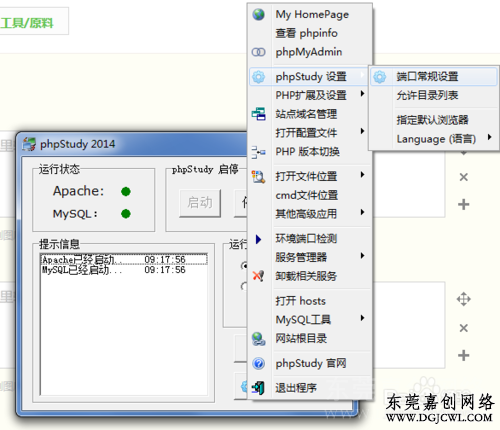Click the 'Apache:' status label
The width and height of the screenshot is (500, 430).
click(78, 191)
